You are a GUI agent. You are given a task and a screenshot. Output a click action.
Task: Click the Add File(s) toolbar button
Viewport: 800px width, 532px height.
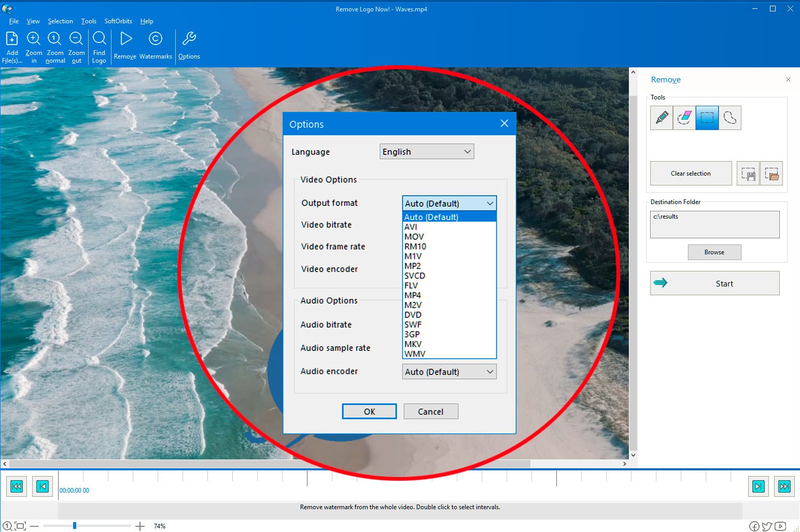click(x=12, y=47)
